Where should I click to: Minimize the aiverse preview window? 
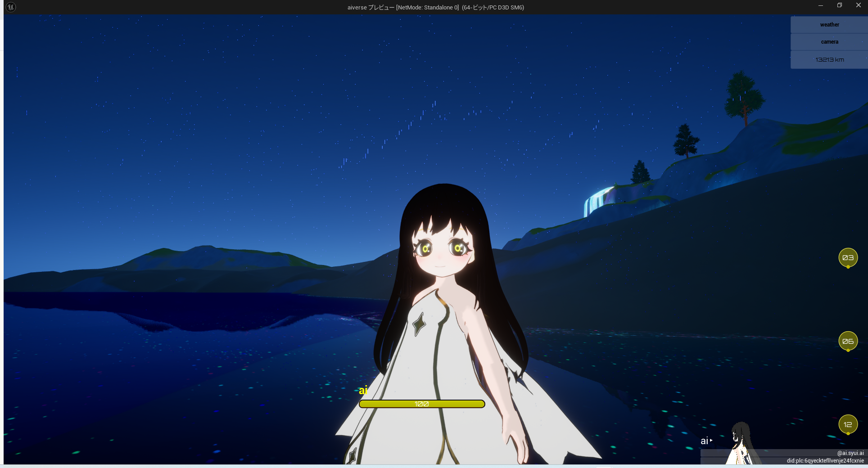coord(820,5)
